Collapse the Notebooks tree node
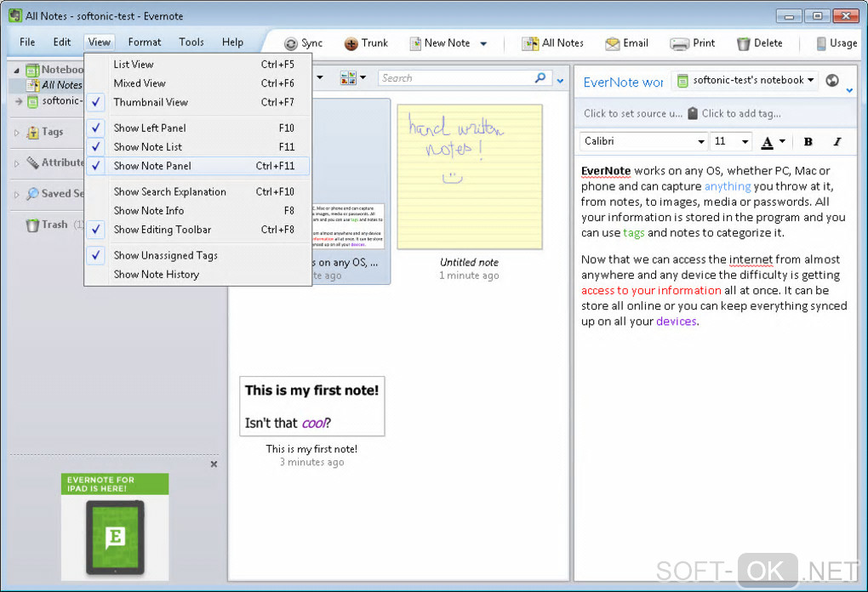Viewport: 868px width, 592px height. [16, 71]
